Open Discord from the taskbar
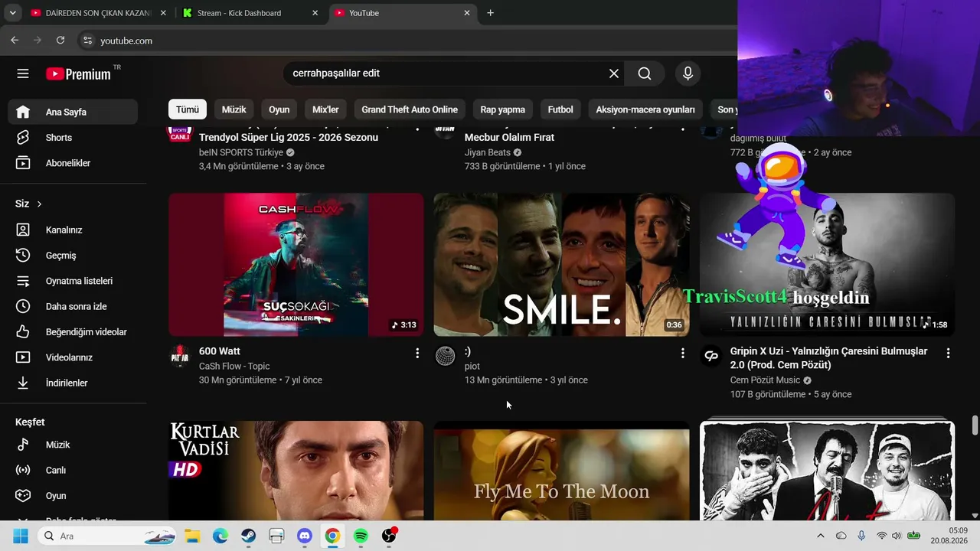Viewport: 980px width, 551px height. click(x=305, y=536)
